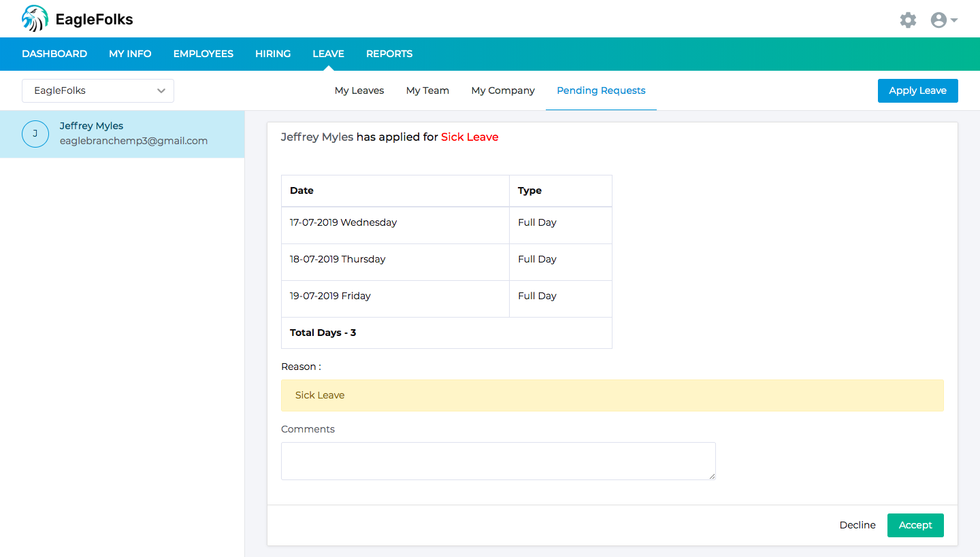
Task: Click into the Comments text area
Action: coord(498,461)
